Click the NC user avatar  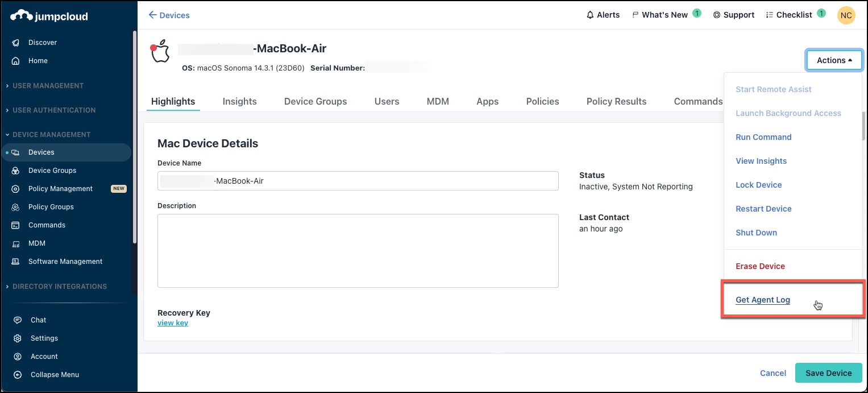point(846,15)
